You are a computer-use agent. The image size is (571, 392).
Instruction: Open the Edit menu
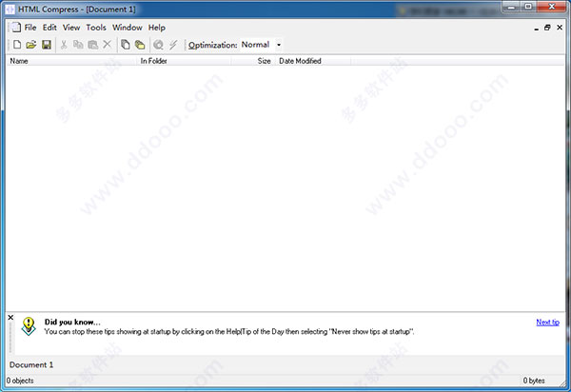click(x=49, y=28)
